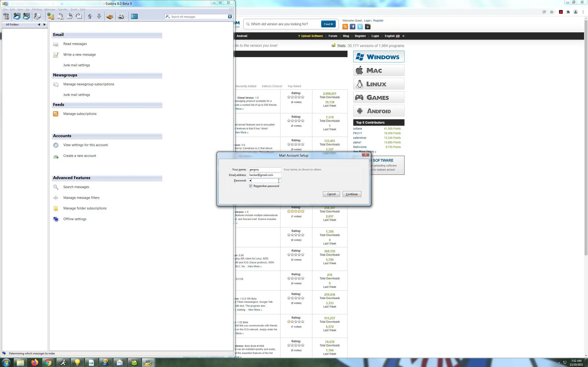
Task: Open the Out mailbox toolbar icon
Action: click(26, 17)
